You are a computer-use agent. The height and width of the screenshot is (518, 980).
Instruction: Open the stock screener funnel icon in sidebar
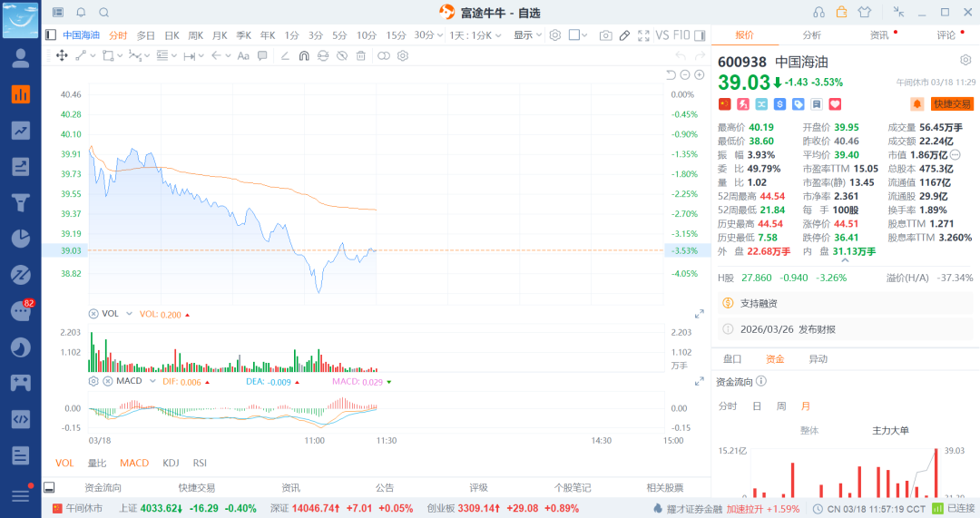(21, 202)
